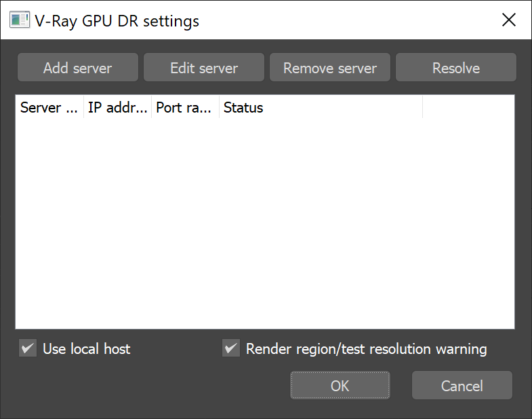Click the Add server button
Screen dimensions: 532x419
pyautogui.click(x=78, y=67)
